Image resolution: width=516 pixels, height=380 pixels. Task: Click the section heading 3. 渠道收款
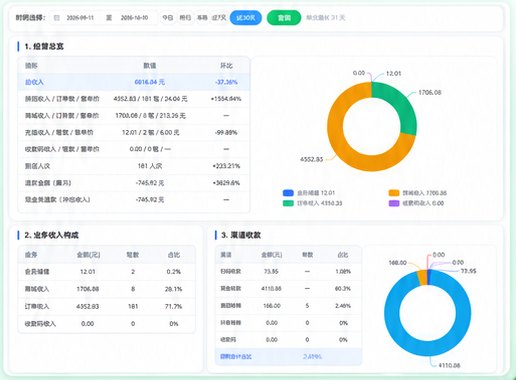(241, 235)
